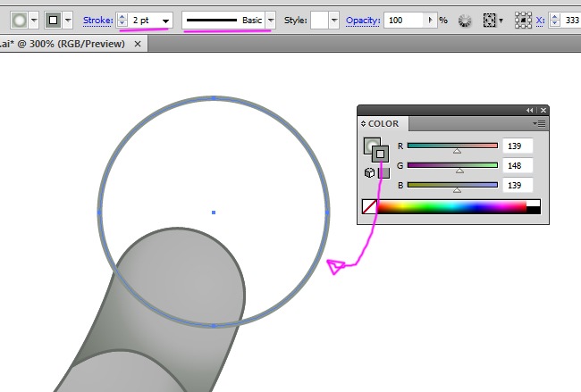Click the transform reference point icon
This screenshot has height=392, width=581.
(523, 20)
